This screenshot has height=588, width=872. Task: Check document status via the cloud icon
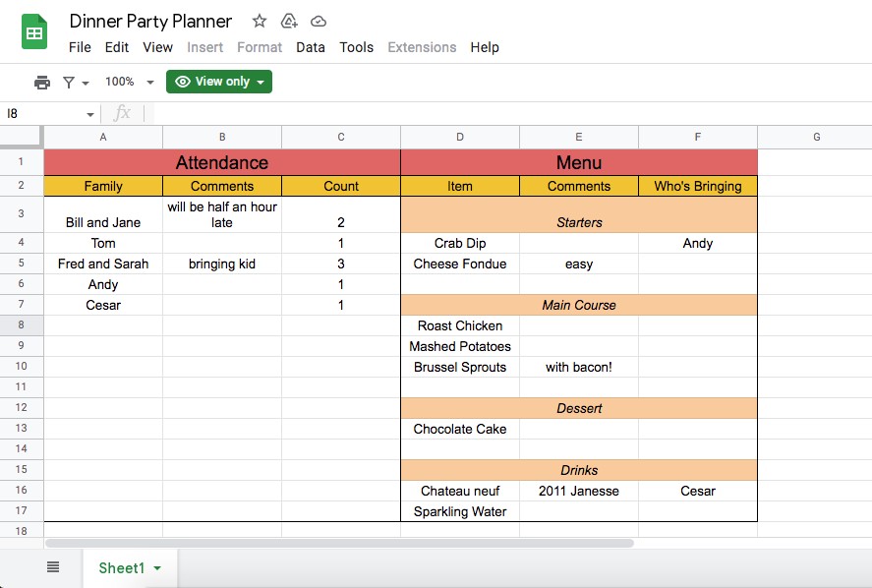pyautogui.click(x=318, y=20)
